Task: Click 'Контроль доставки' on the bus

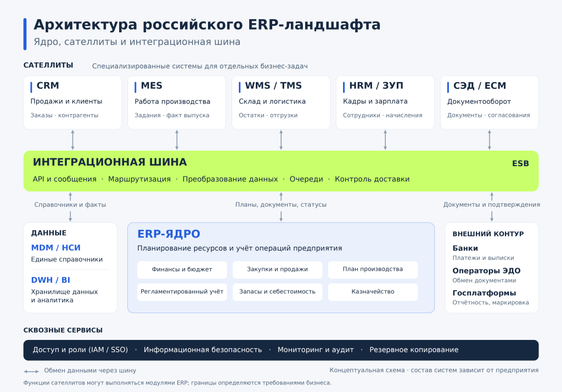Action: tap(372, 179)
